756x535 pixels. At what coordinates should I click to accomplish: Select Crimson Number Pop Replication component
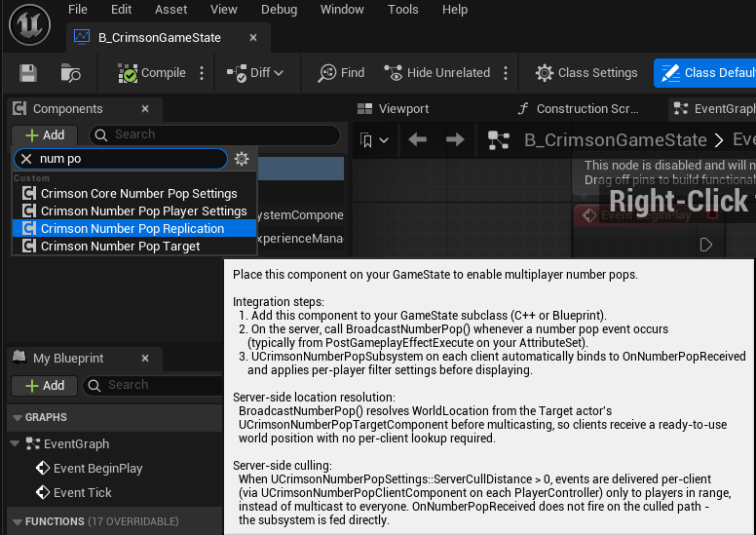pyautogui.click(x=134, y=229)
